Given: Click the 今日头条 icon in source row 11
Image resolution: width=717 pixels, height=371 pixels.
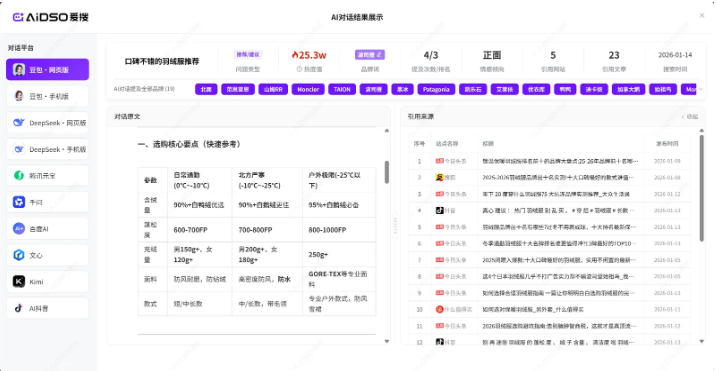Looking at the screenshot, I should pos(440,326).
